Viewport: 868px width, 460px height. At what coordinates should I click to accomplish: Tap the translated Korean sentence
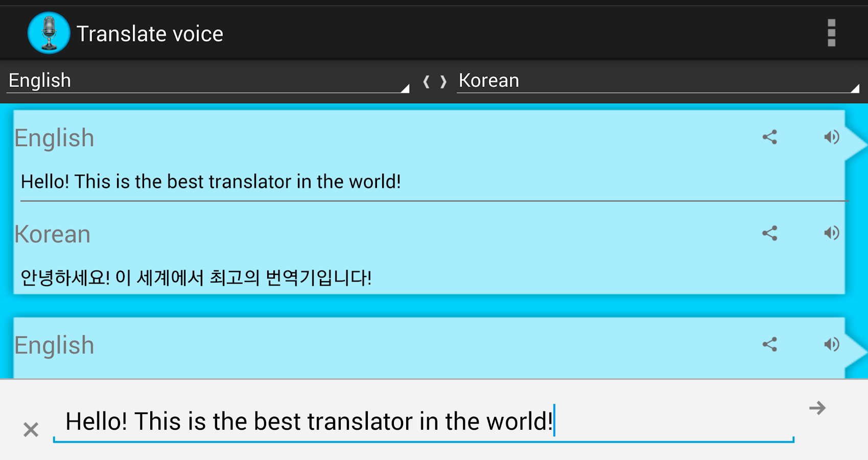click(x=197, y=277)
